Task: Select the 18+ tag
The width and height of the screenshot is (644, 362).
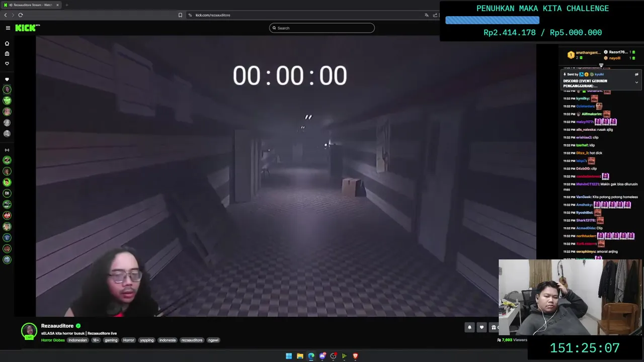Action: point(96,340)
